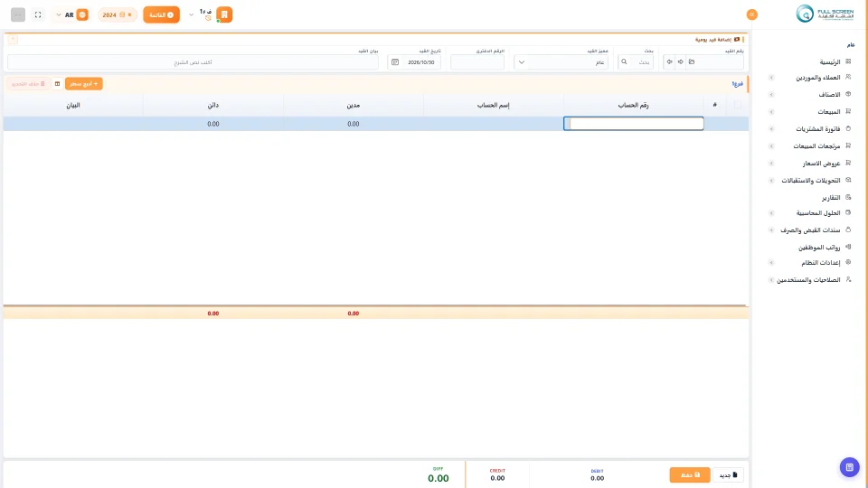Viewport: 868px width, 488px height.
Task: Click the folder open icon in رقم القيد
Action: (692, 62)
